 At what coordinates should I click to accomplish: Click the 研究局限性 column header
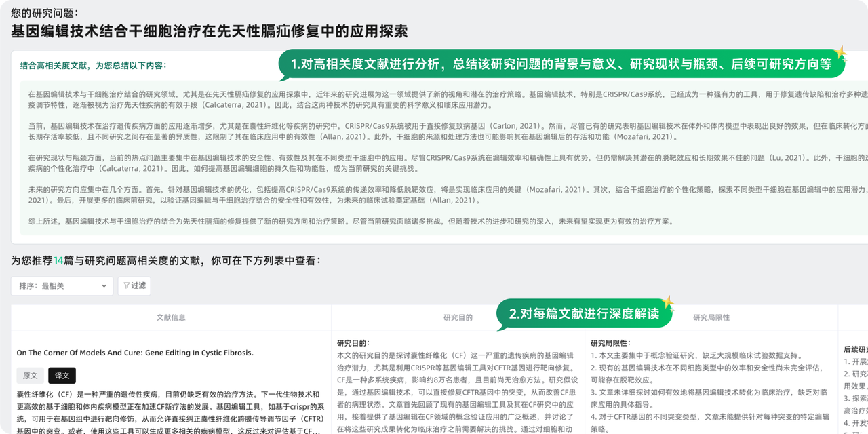click(x=711, y=317)
